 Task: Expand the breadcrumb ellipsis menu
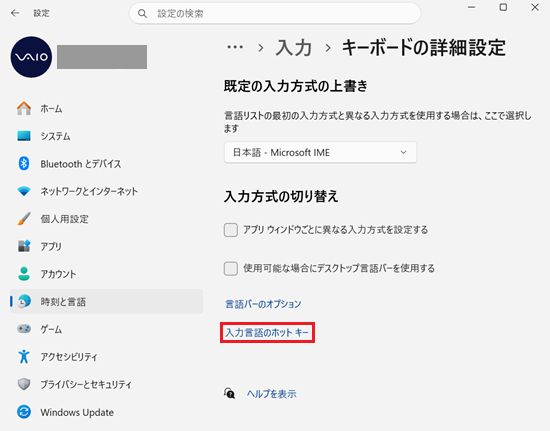coord(235,47)
